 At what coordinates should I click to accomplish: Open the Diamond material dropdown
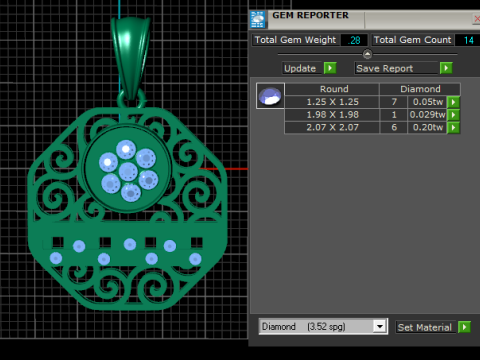tap(380, 326)
